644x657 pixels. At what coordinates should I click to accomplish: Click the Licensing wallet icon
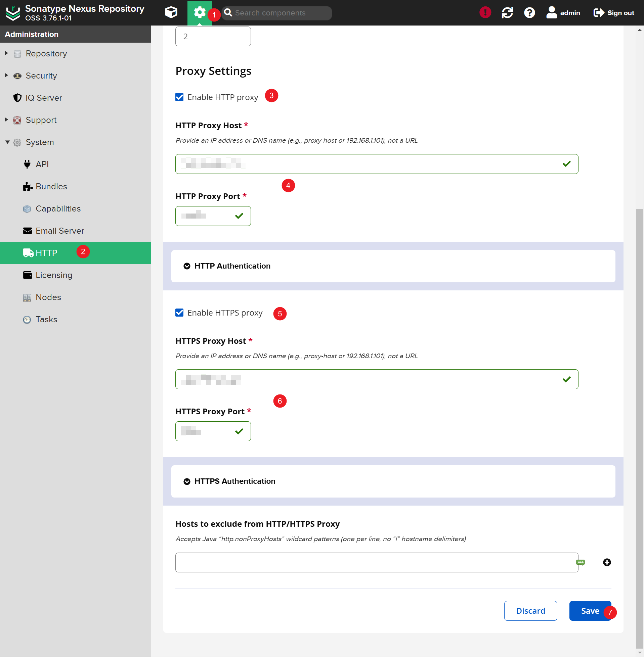(28, 275)
